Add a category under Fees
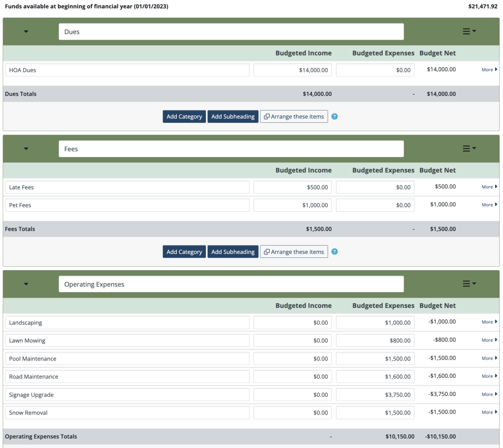 coord(184,252)
